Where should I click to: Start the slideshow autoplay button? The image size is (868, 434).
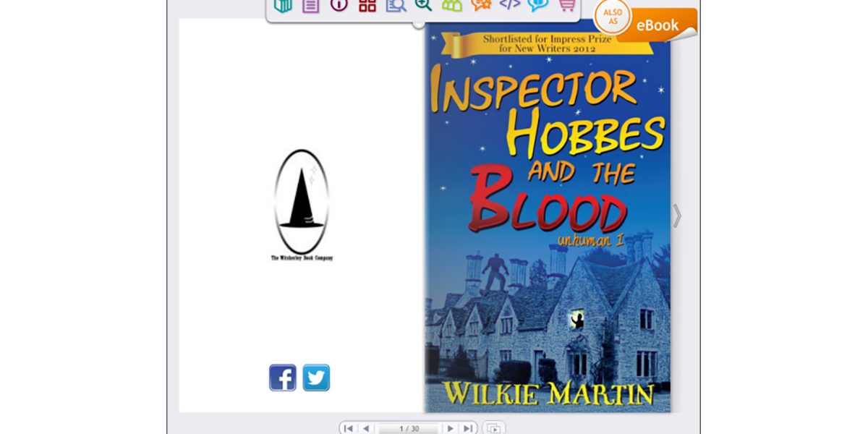pyautogui.click(x=494, y=428)
